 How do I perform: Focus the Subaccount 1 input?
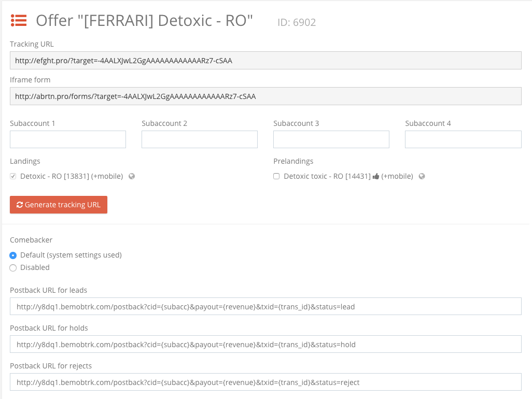(68, 139)
